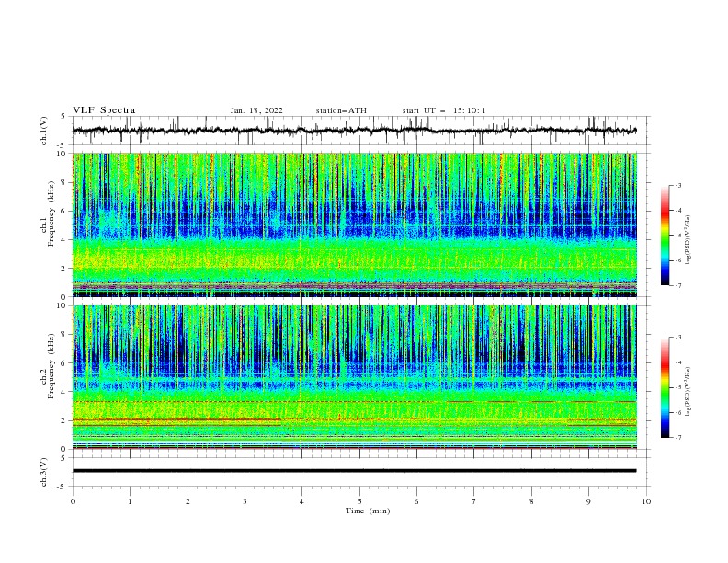Click the ch.3 flat voltage trace

click(354, 471)
